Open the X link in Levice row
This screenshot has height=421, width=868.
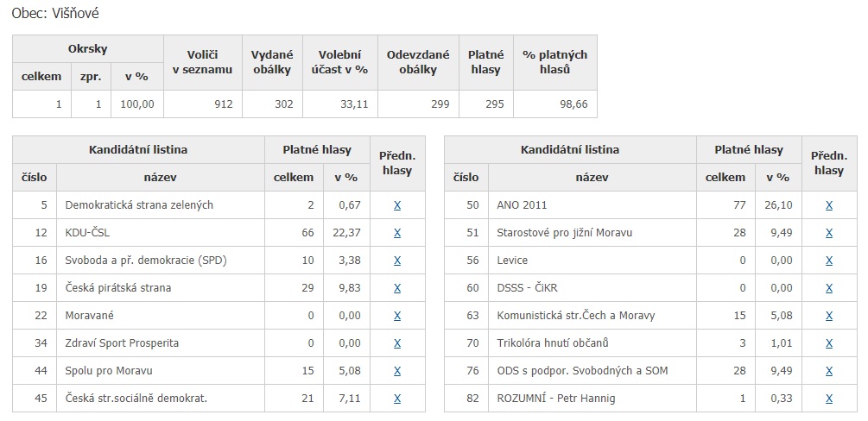tap(828, 261)
